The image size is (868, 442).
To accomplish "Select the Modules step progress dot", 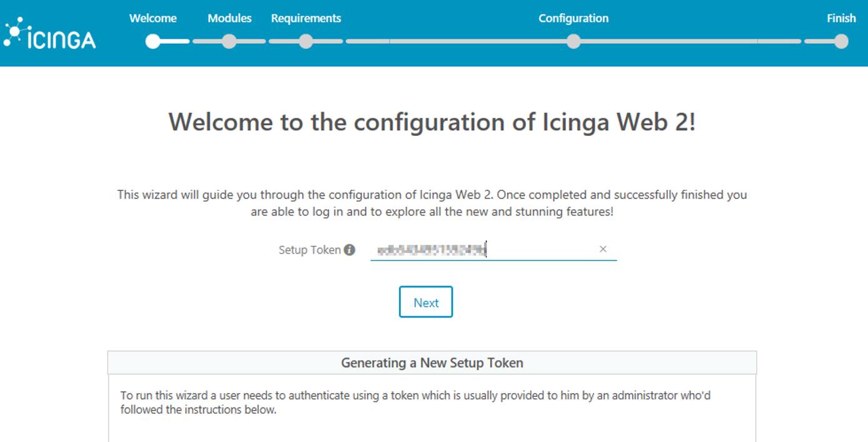I will [230, 42].
